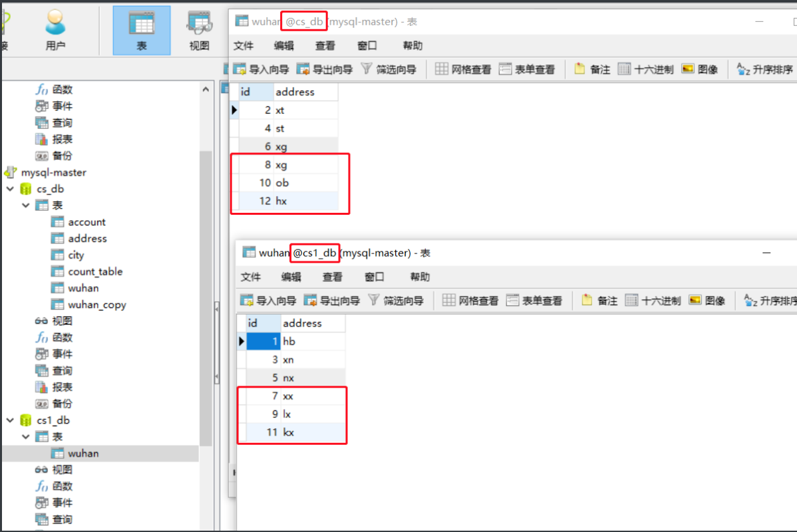Switch to 表单查看 in the cs1_db window
The height and width of the screenshot is (532, 797).
(x=534, y=301)
